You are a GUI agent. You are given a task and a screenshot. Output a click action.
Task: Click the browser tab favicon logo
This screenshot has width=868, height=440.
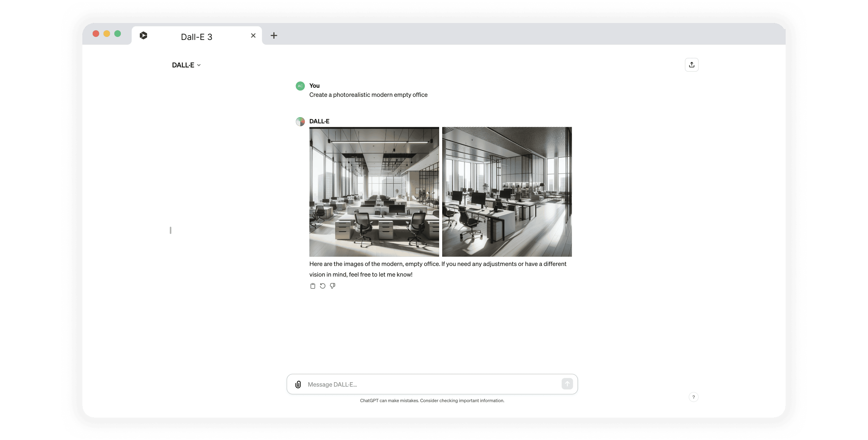click(x=143, y=35)
